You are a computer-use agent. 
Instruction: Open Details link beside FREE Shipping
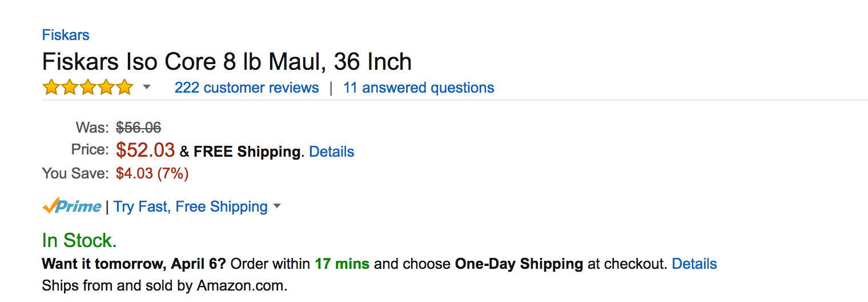pyautogui.click(x=331, y=152)
